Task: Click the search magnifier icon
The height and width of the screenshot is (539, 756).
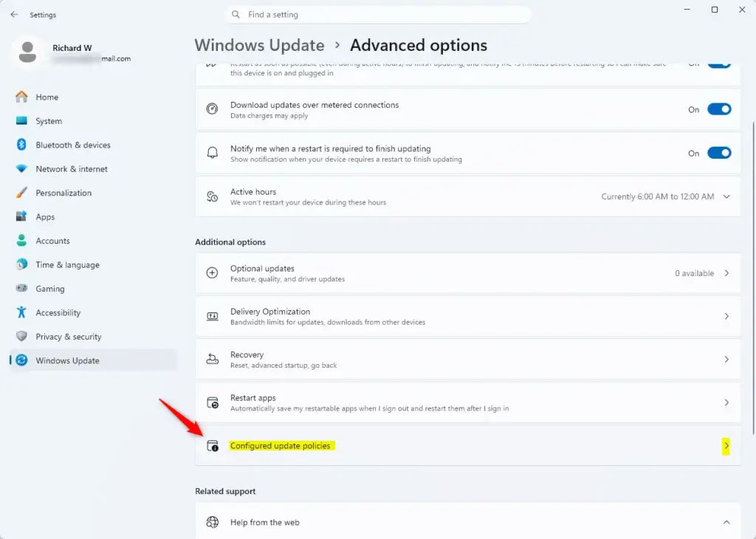Action: point(236,15)
